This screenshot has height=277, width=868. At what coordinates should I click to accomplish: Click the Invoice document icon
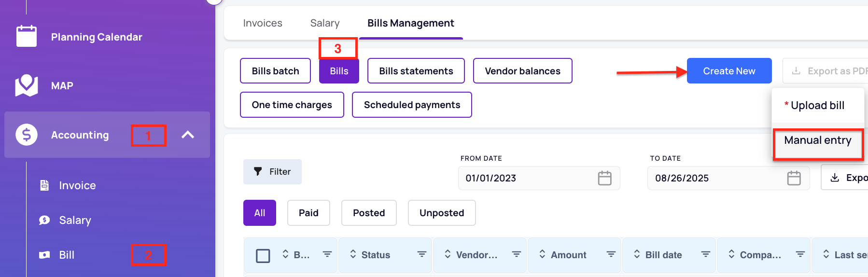tap(44, 185)
